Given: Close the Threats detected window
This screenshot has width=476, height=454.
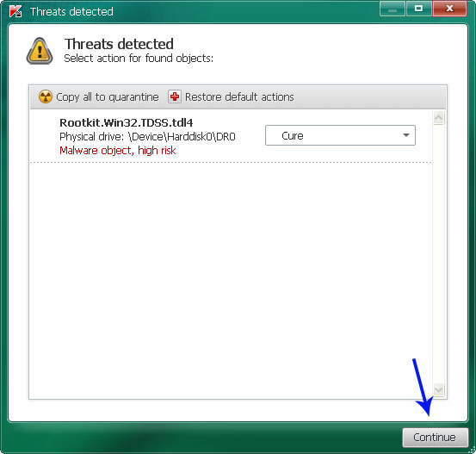Looking at the screenshot, I should point(449,9).
